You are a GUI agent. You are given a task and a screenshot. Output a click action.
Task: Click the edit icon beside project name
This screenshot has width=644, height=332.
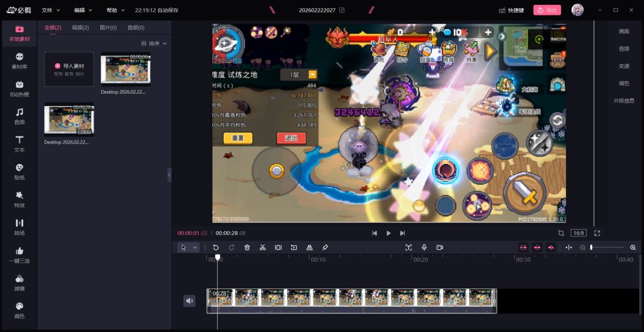(x=342, y=10)
